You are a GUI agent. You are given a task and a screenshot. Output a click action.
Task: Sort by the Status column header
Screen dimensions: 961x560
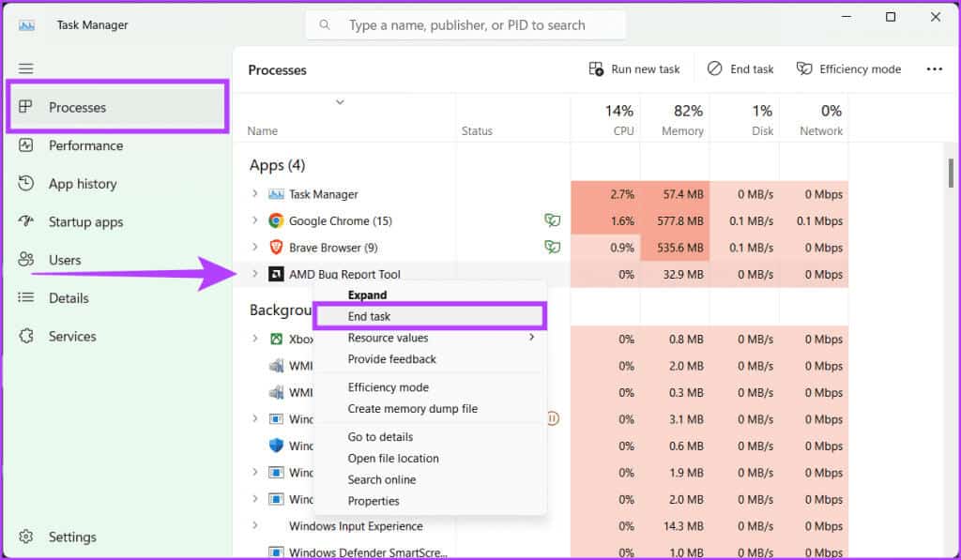coord(477,131)
